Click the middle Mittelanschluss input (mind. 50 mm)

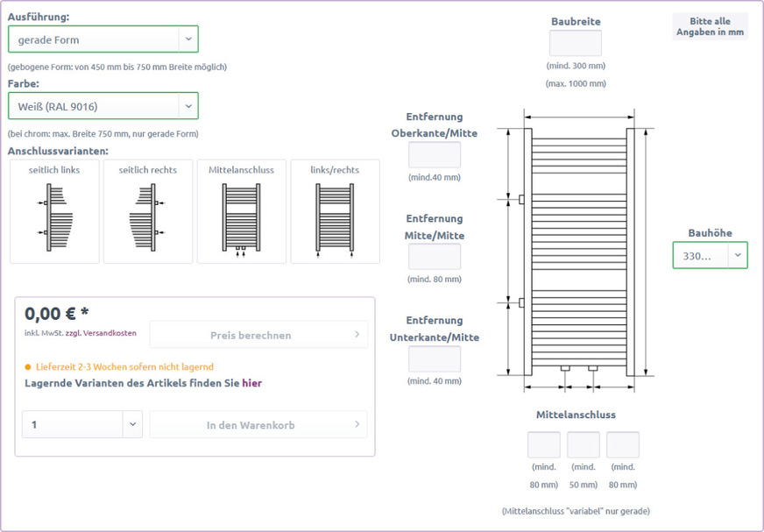(x=583, y=444)
